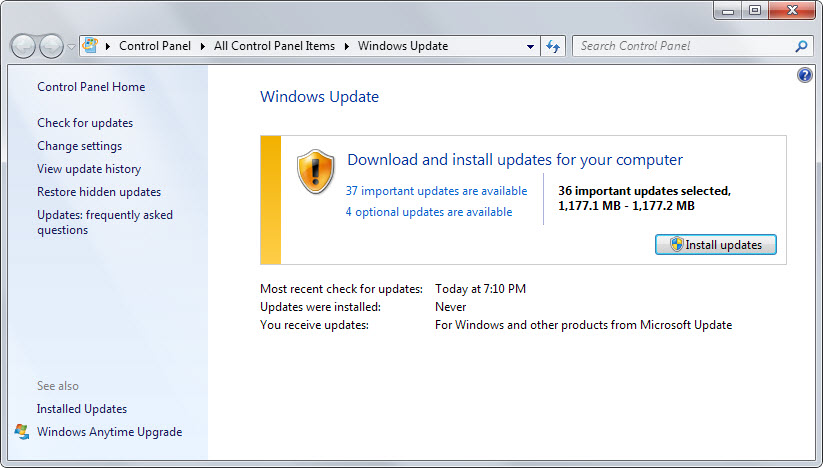The image size is (823, 468).
Task: Expand the arrow after Control Panel breadcrumb
Action: (203, 46)
